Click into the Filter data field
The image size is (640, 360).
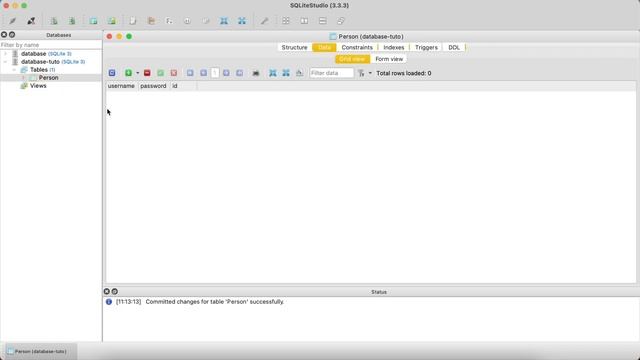[x=331, y=73]
